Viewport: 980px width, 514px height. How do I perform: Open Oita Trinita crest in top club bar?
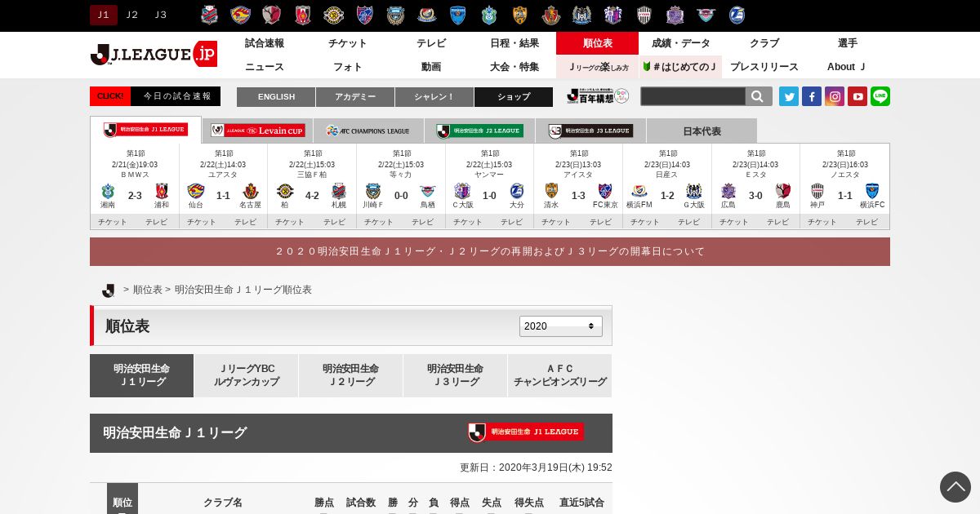click(x=737, y=15)
